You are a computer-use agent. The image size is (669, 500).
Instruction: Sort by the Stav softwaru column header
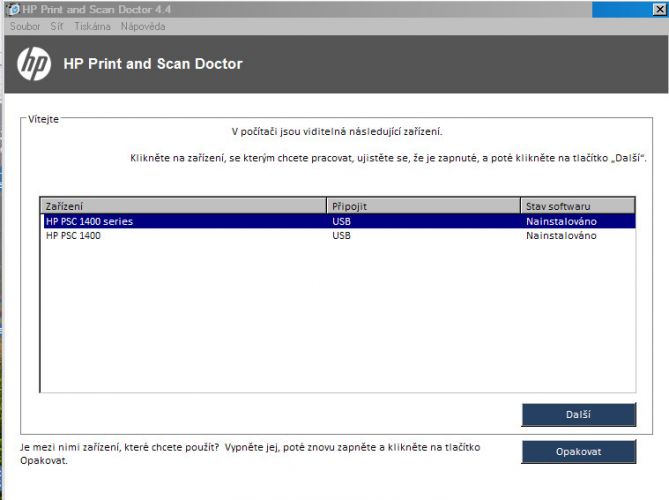(578, 206)
